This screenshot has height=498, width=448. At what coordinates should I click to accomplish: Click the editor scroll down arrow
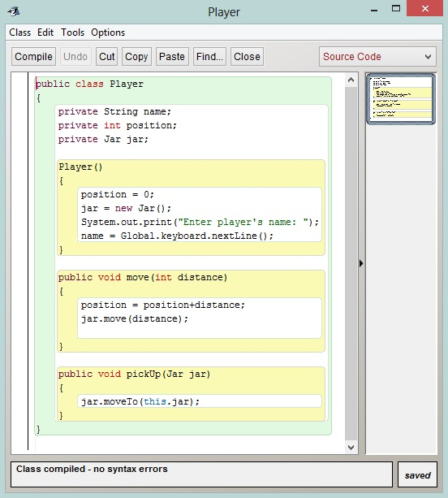[x=351, y=447]
